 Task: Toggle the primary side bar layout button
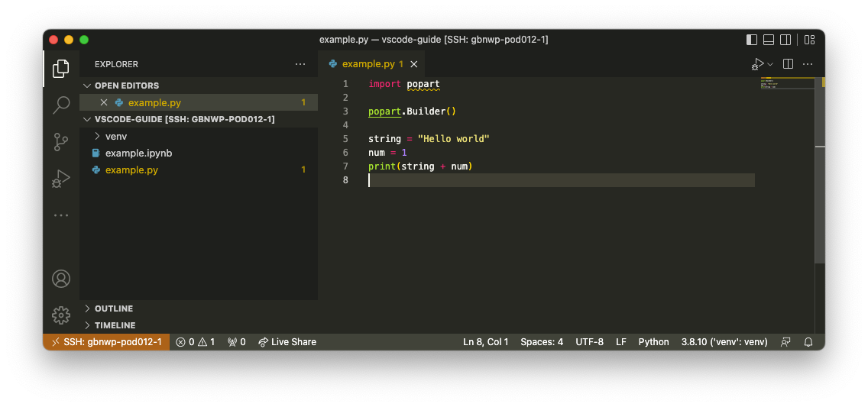tap(752, 40)
